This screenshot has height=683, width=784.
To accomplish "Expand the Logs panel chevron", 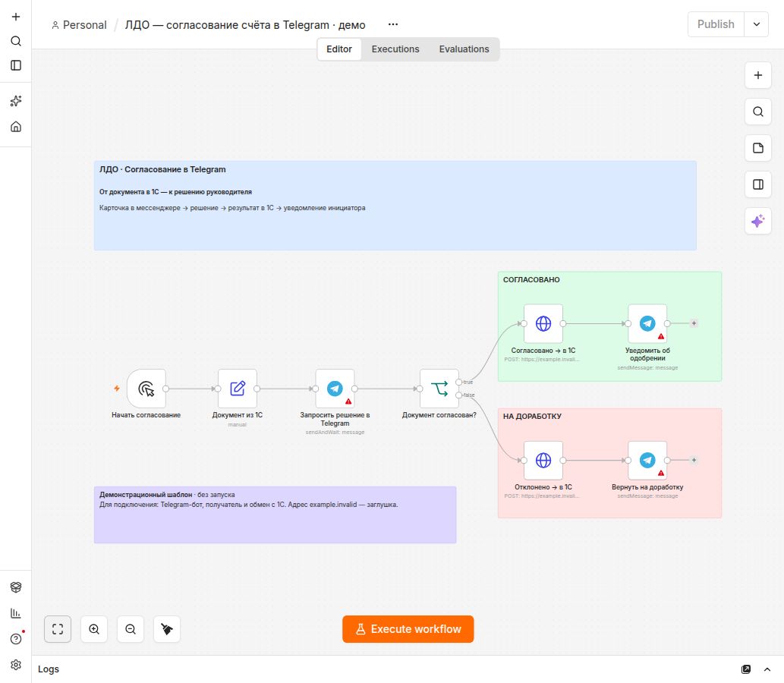I will pos(767,669).
